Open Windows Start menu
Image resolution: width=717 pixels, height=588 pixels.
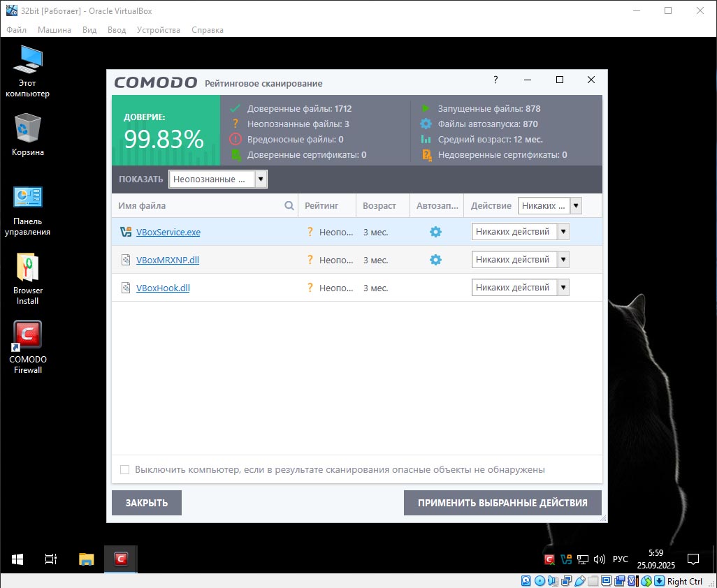coord(17,559)
